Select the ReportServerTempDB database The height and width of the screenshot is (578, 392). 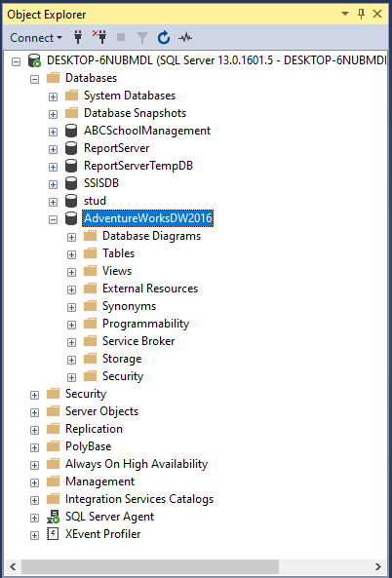pos(138,166)
